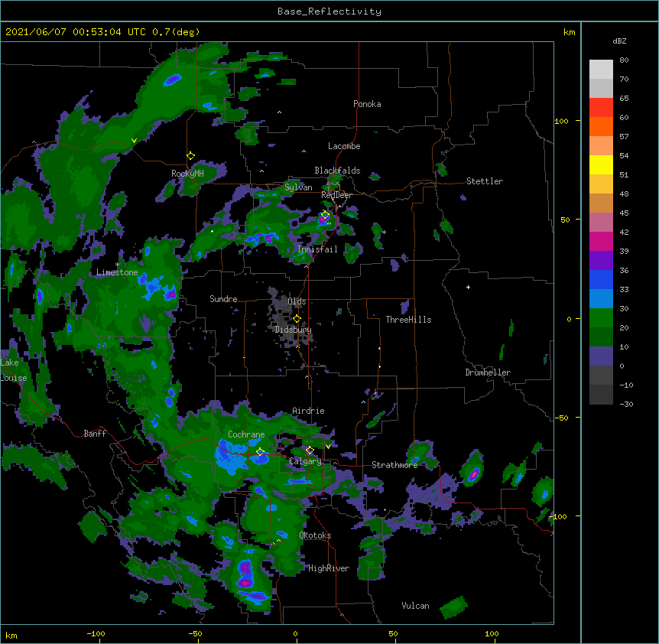Image resolution: width=659 pixels, height=644 pixels.
Task: Click the yellow station marker near RockyMH
Action: click(x=191, y=156)
